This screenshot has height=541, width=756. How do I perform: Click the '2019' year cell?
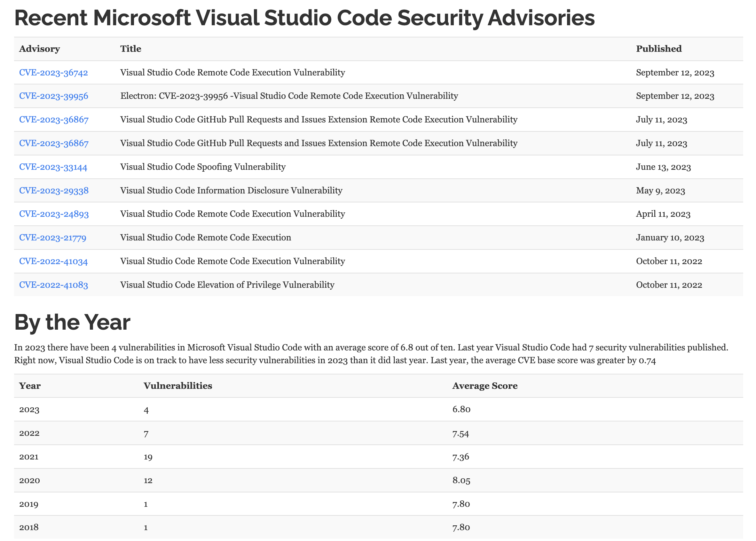pos(29,504)
